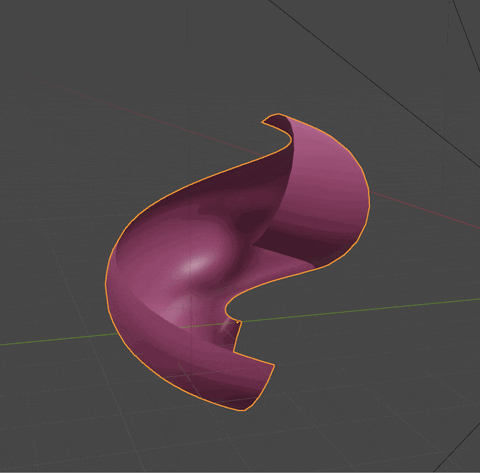Viewport: 480px width, 473px height.
Task: Click the bright specular highlight on the bulge
Action: point(197,263)
